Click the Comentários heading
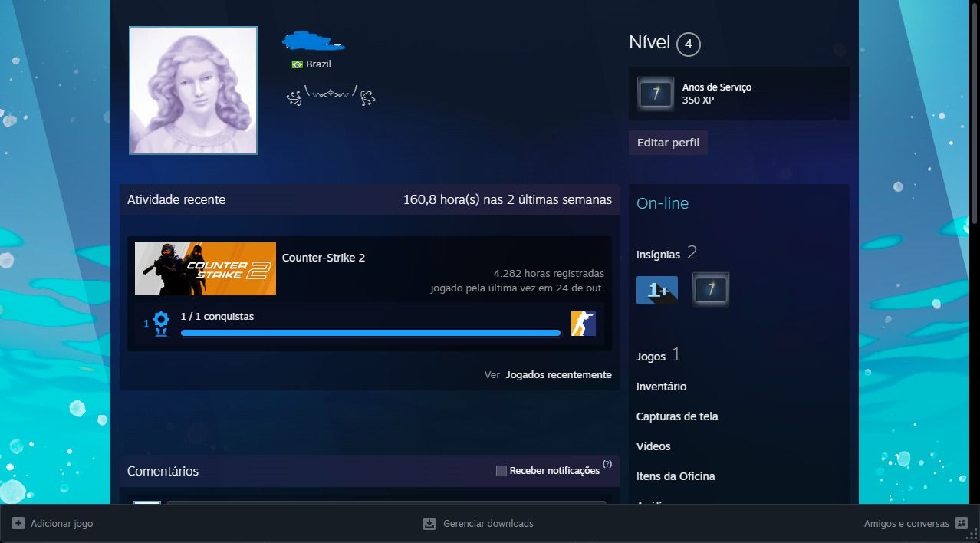 tap(163, 471)
